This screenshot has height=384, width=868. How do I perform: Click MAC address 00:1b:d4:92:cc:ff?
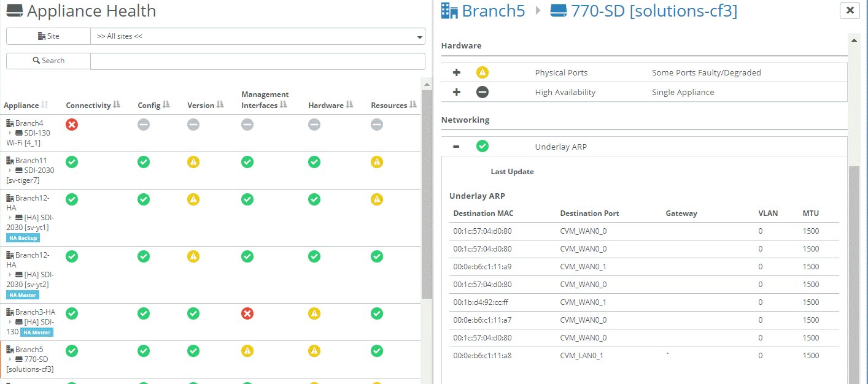pos(481,302)
